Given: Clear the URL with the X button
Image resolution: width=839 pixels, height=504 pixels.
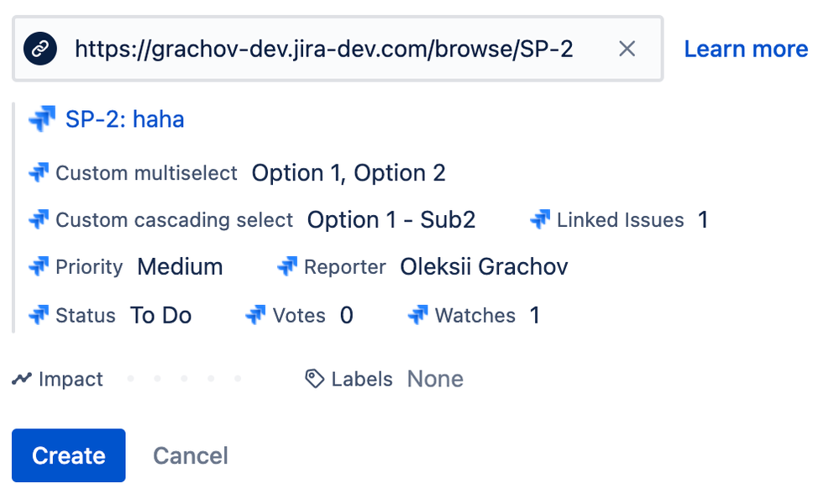Looking at the screenshot, I should (627, 49).
